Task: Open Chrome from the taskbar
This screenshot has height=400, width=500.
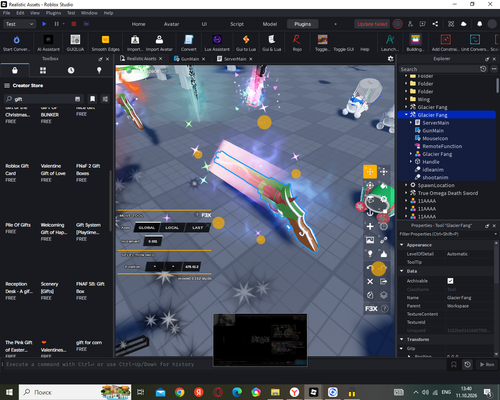Action: [x=180, y=392]
